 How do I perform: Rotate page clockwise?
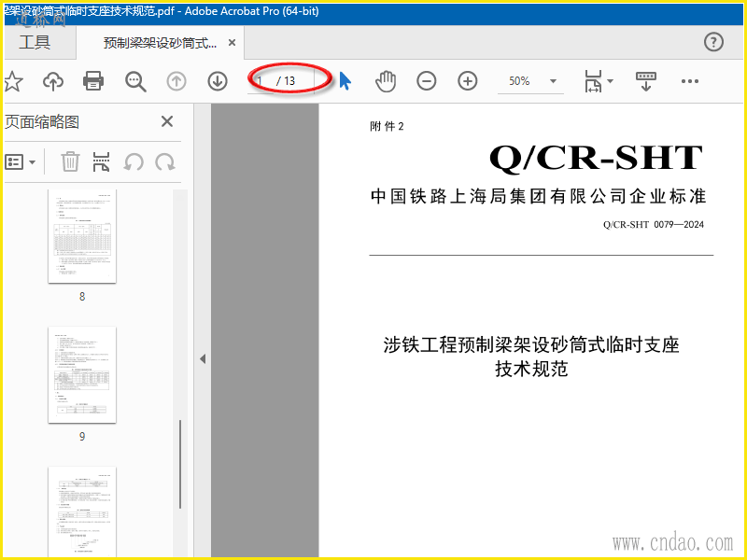[165, 162]
